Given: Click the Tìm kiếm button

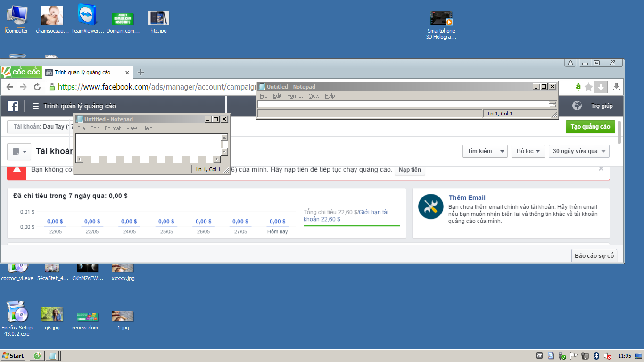Looking at the screenshot, I should tap(479, 151).
